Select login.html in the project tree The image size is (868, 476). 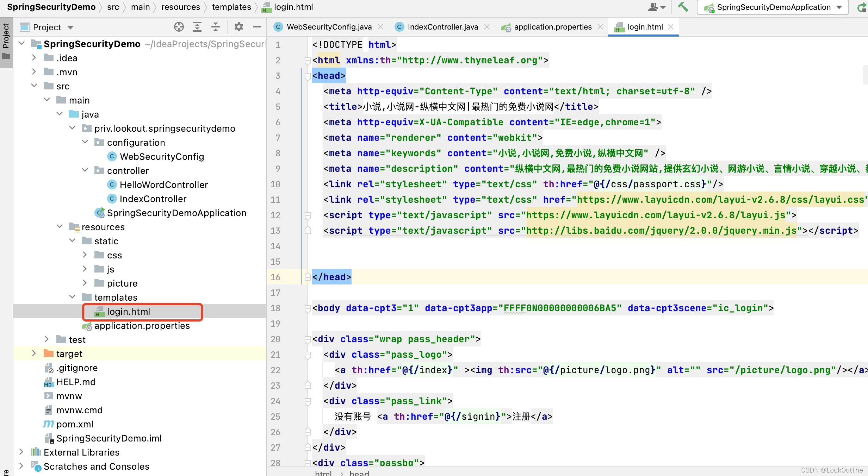pyautogui.click(x=129, y=311)
